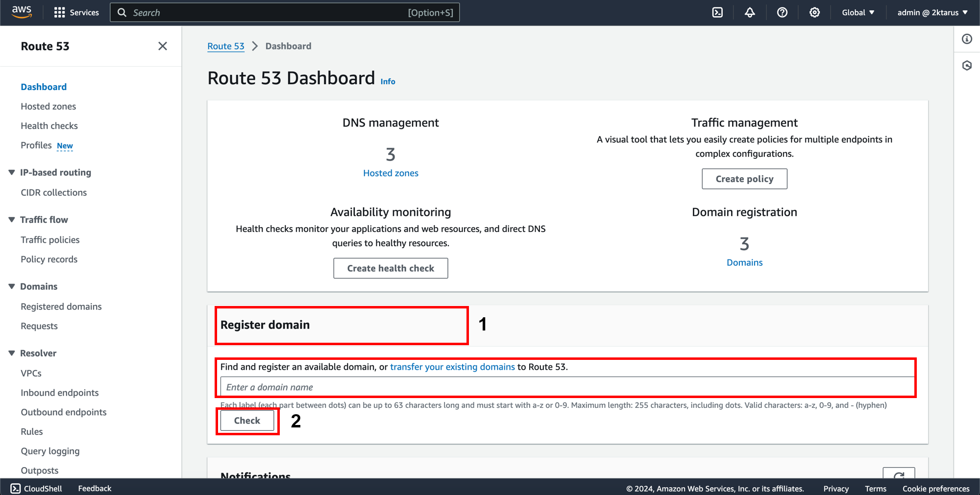Focus the top Search box
The width and height of the screenshot is (980, 495).
click(x=285, y=12)
